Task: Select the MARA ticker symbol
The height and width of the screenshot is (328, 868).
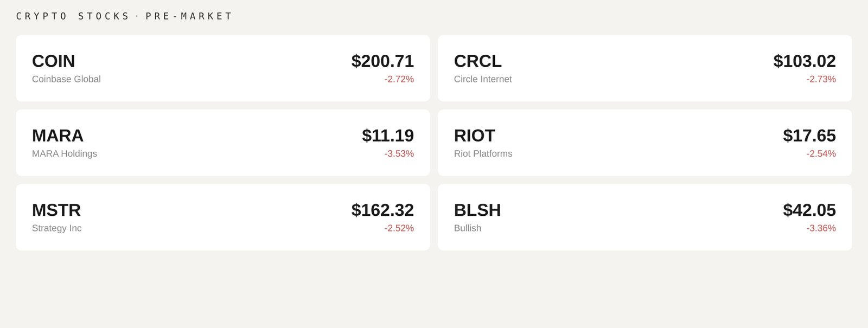Action: pos(58,136)
